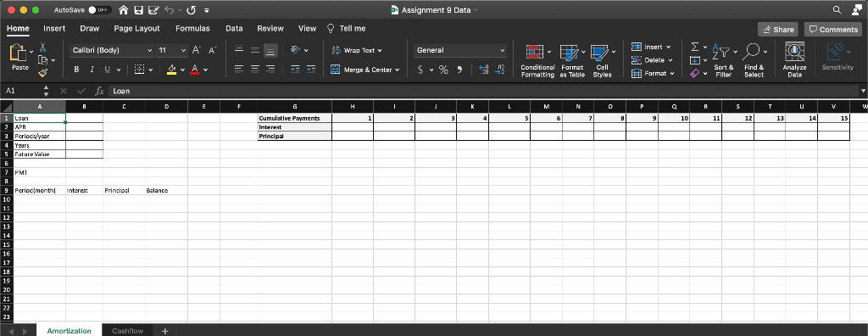
Task: Click the Search magnifier in title bar
Action: [x=837, y=10]
